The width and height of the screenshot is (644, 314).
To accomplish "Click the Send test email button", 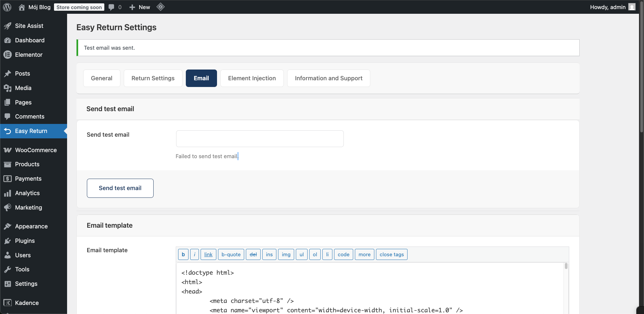I will click(x=120, y=188).
